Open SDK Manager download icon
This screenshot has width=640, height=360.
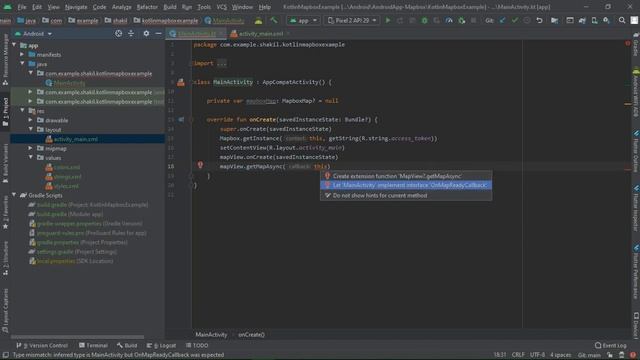607,20
